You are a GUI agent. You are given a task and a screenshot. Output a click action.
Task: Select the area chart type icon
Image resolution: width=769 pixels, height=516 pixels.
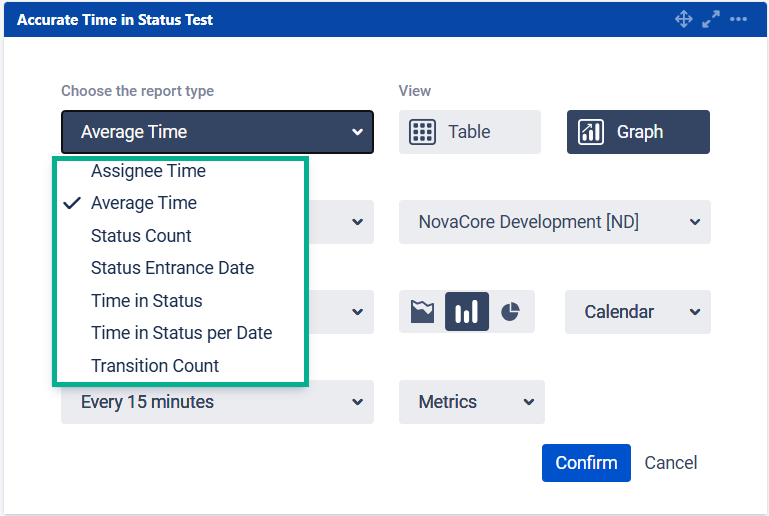coord(423,312)
